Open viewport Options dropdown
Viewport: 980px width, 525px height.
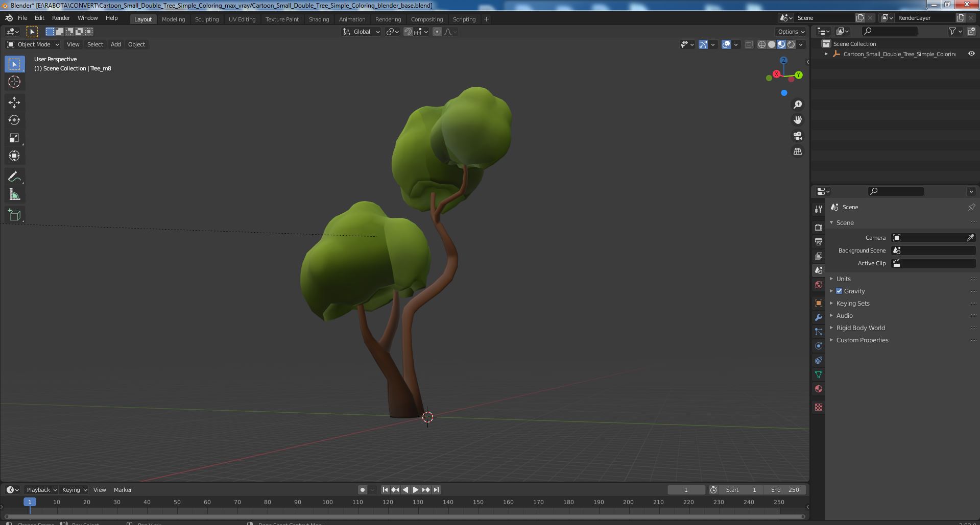[x=791, y=32]
